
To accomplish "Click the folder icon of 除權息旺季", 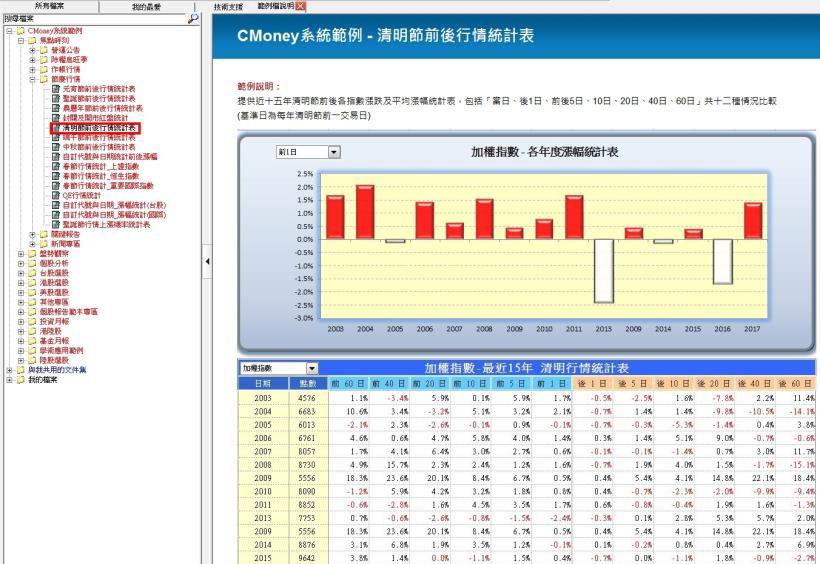I will point(44,60).
